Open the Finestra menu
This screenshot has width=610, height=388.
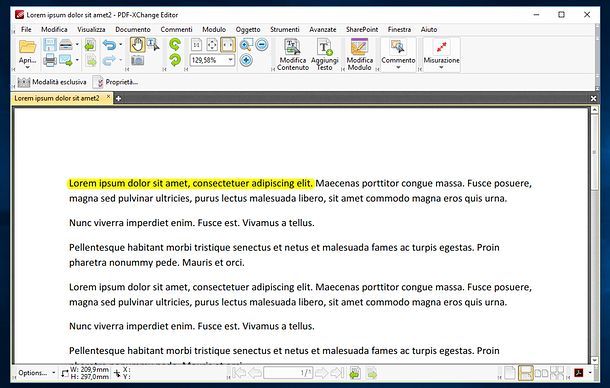tap(399, 29)
